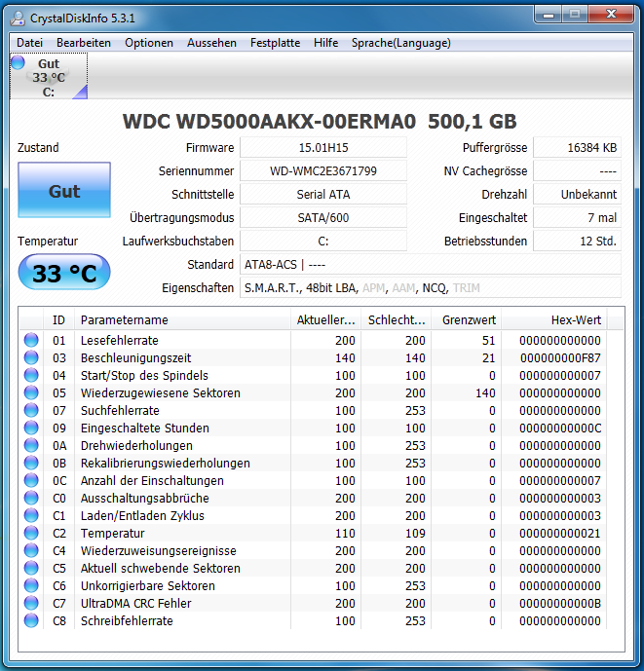Click the Eigenschaften field listing S.M.A.R.T.
Image resolution: width=644 pixels, height=671 pixels.
click(x=431, y=288)
